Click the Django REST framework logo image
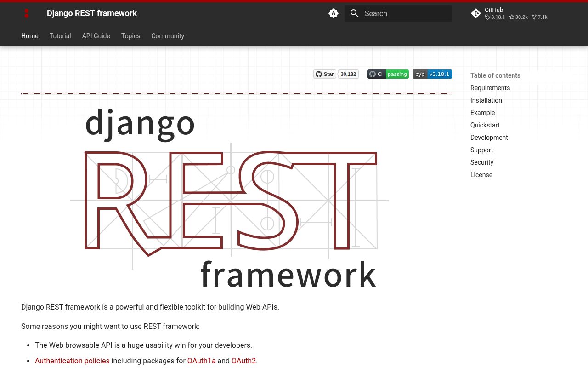This screenshot has height=368, width=588. [230, 198]
